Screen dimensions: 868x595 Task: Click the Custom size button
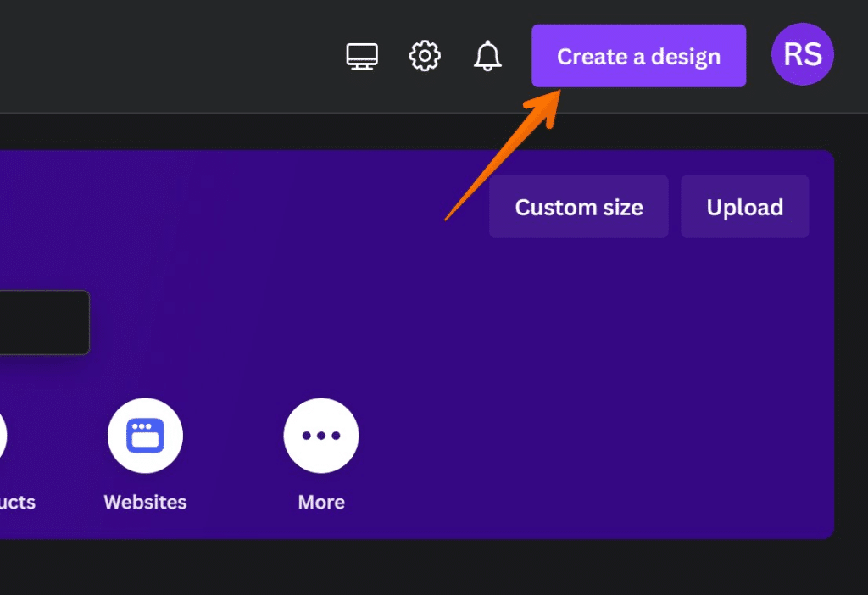(579, 206)
